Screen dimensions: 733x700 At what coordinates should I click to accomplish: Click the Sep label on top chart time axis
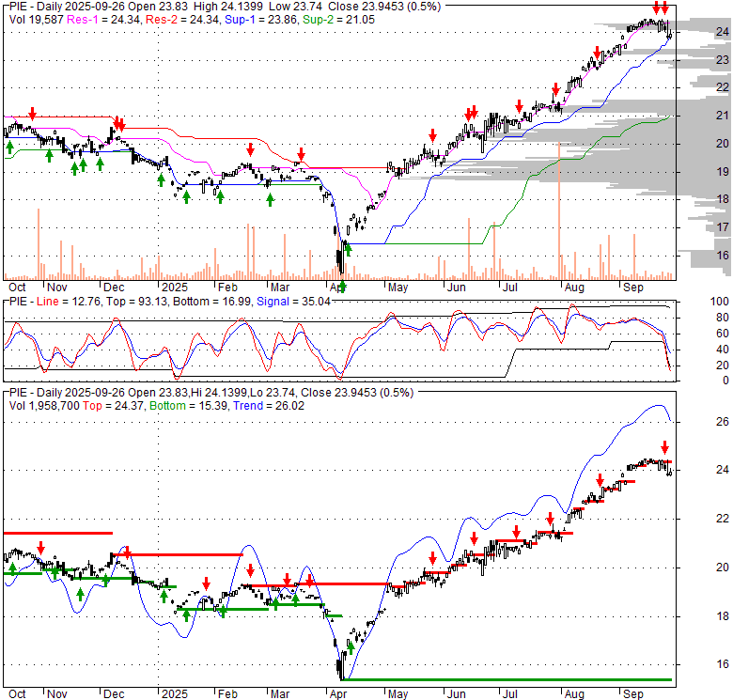click(633, 288)
